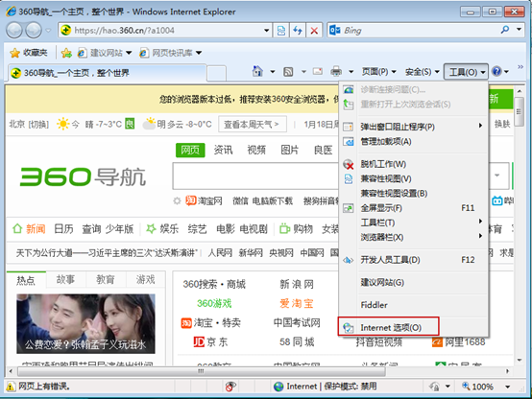The width and height of the screenshot is (532, 399).
Task: Expand the Home button dropdown arrow
Action: pyautogui.click(x=273, y=72)
